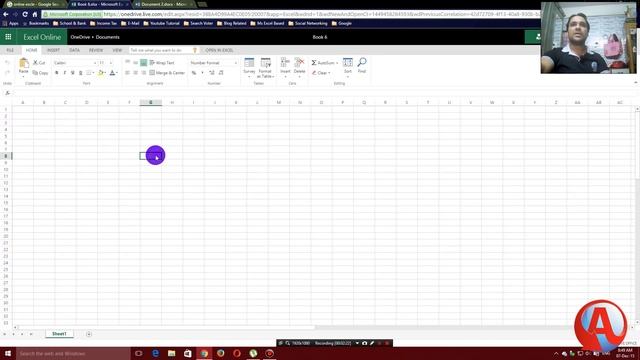The width and height of the screenshot is (640, 360).
Task: Click the Paste clipboard icon
Action: [24, 63]
